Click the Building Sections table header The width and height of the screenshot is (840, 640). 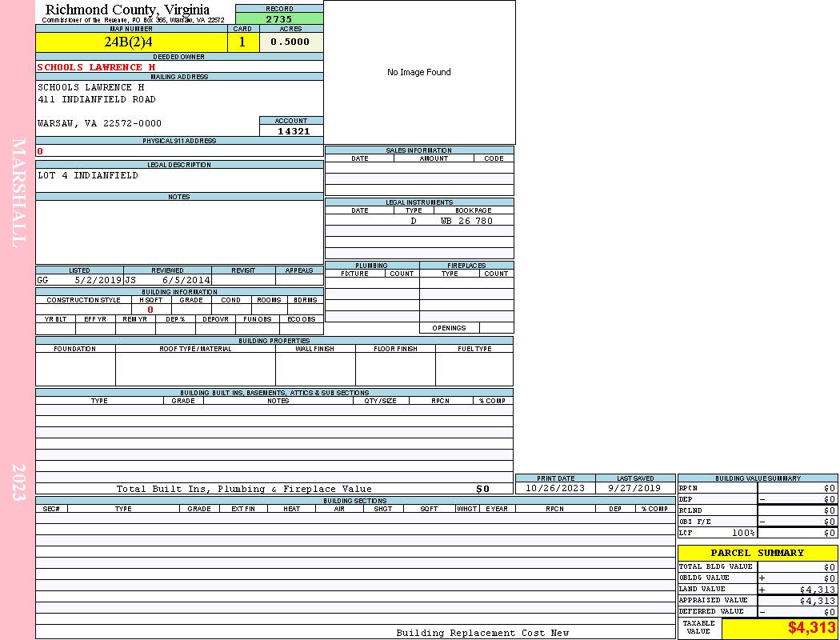[x=354, y=501]
